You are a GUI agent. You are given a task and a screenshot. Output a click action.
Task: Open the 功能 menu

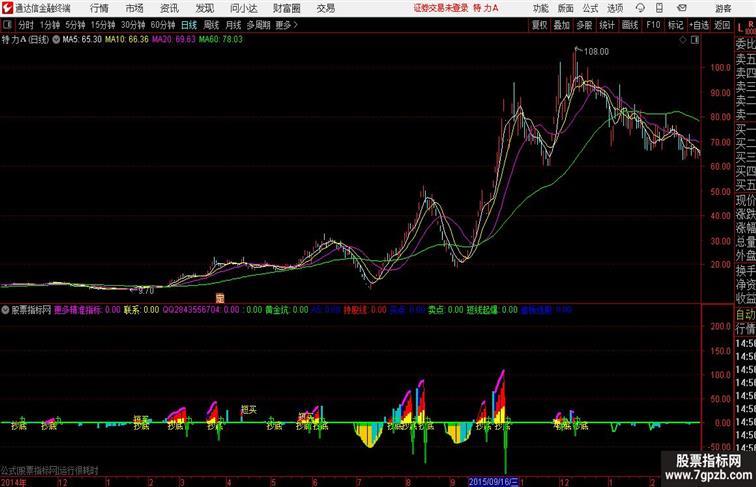tap(540, 8)
